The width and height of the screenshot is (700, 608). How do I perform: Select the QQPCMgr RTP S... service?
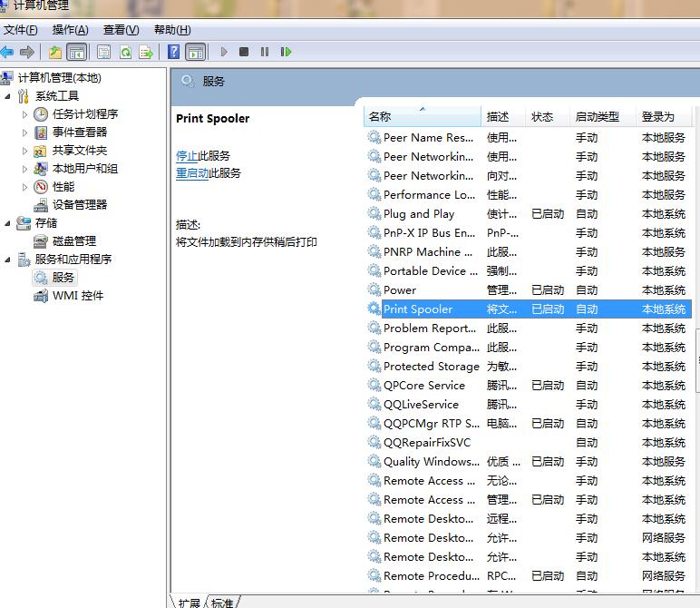[528, 424]
